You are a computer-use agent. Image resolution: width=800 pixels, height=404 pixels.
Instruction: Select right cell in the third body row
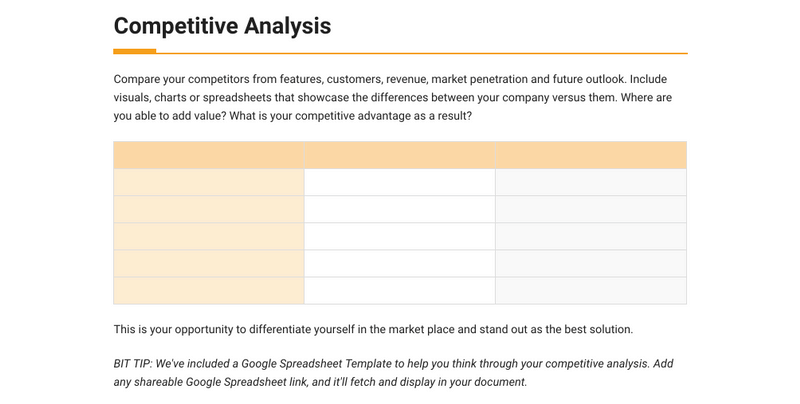[x=590, y=236]
